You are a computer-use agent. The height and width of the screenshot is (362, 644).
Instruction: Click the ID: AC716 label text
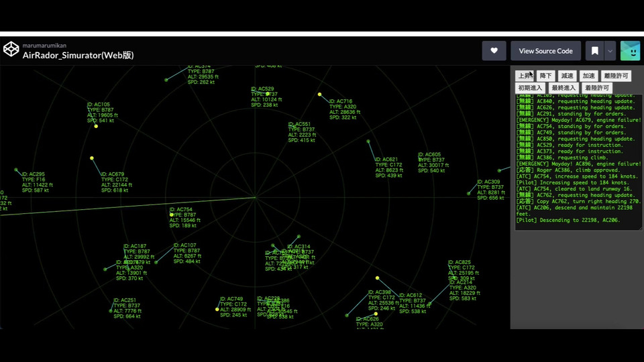(x=341, y=101)
